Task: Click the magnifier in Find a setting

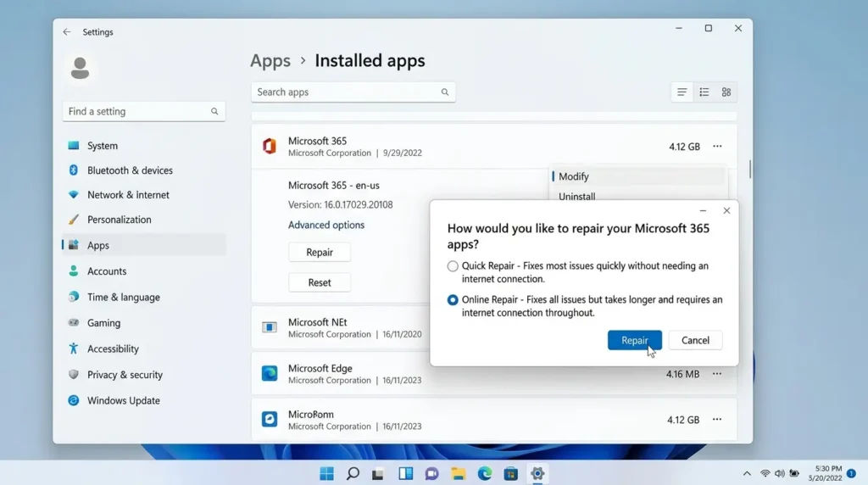Action: tap(214, 111)
